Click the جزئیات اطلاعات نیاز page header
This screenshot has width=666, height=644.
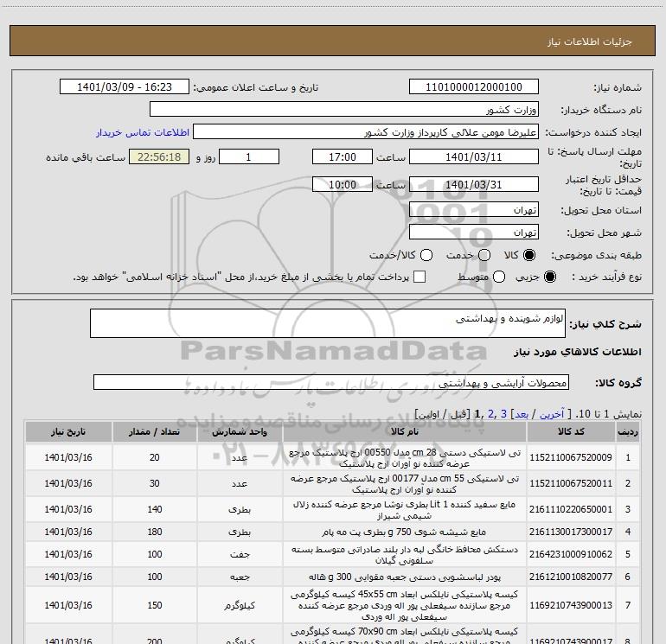pyautogui.click(x=590, y=41)
